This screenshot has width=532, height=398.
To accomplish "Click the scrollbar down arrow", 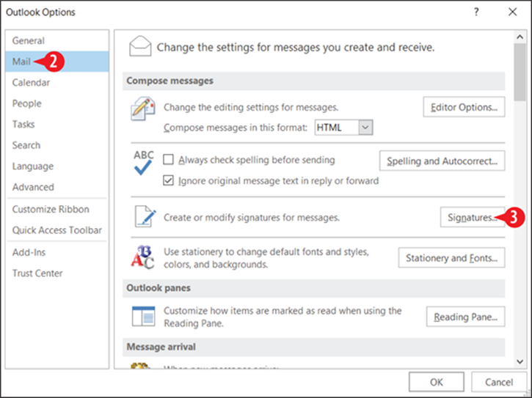I will coord(520,362).
